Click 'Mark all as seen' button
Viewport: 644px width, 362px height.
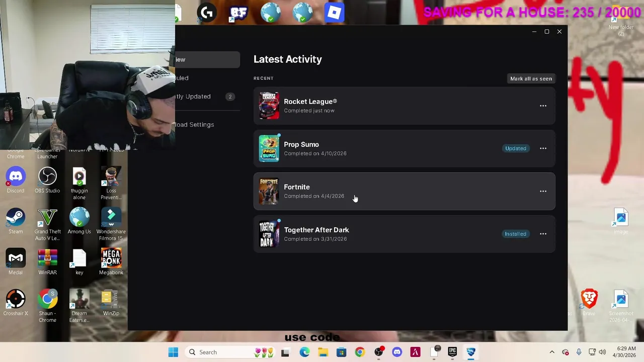point(531,78)
